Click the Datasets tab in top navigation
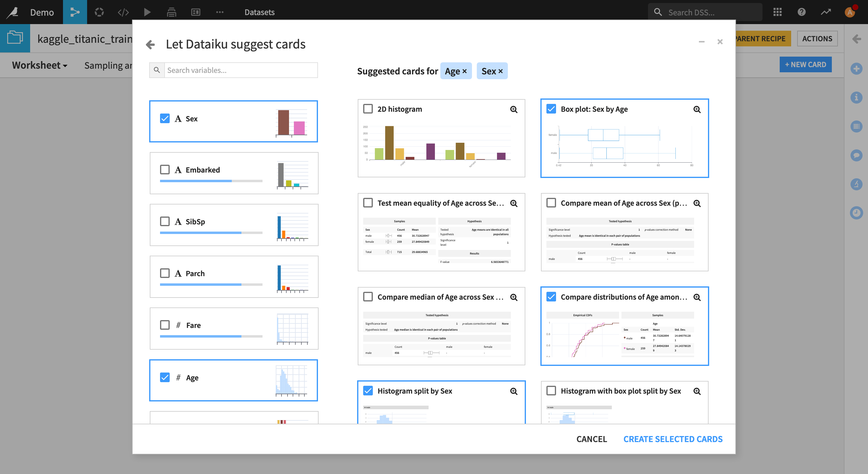 tap(259, 12)
